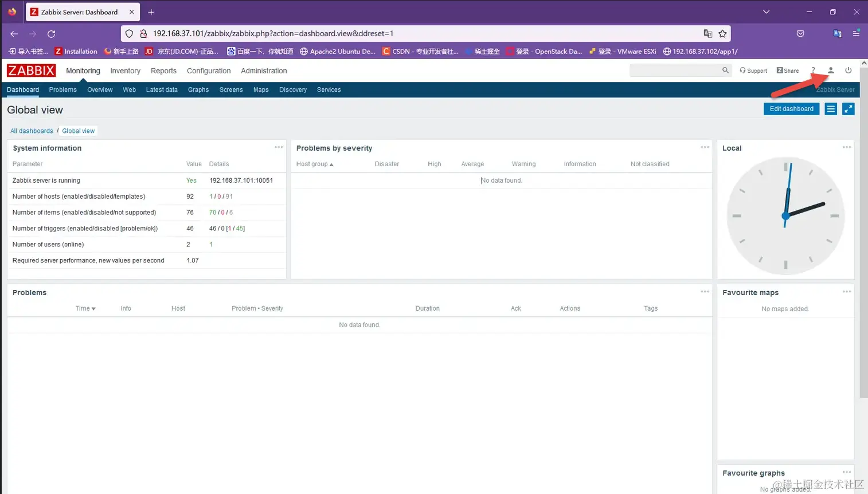Show site shield tracking protection info
Viewport: 868px width, 494px height.
coord(129,34)
